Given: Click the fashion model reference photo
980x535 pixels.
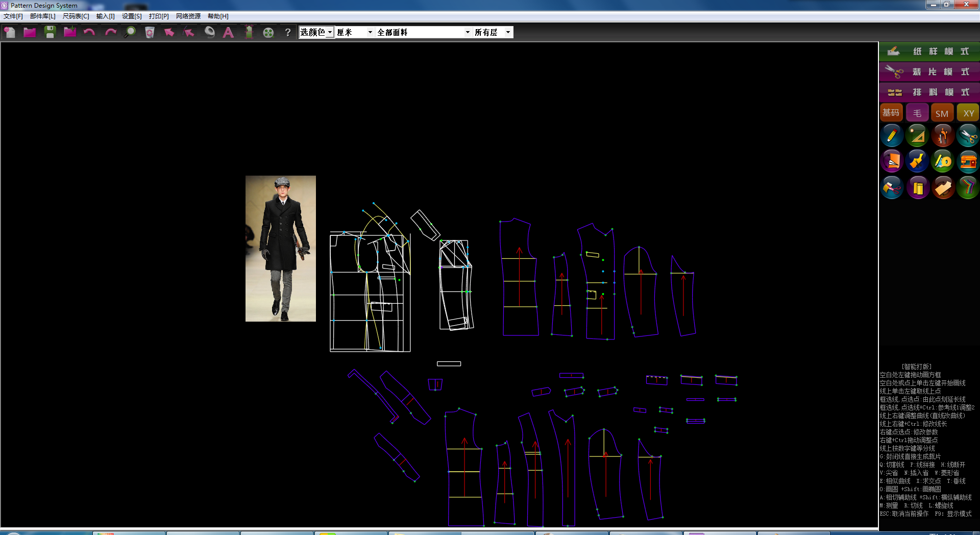Looking at the screenshot, I should (280, 248).
